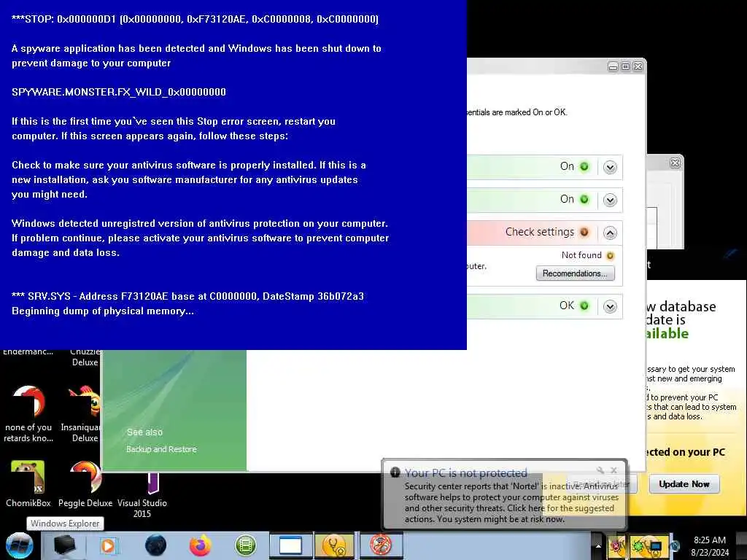This screenshot has width=747, height=560.
Task: Open the clock showing 8:25 AM
Action: click(709, 540)
